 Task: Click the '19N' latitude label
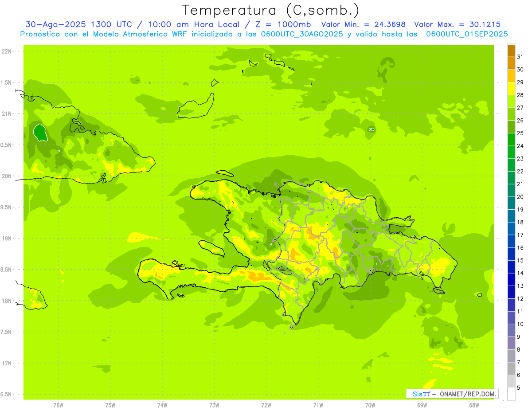click(7, 239)
